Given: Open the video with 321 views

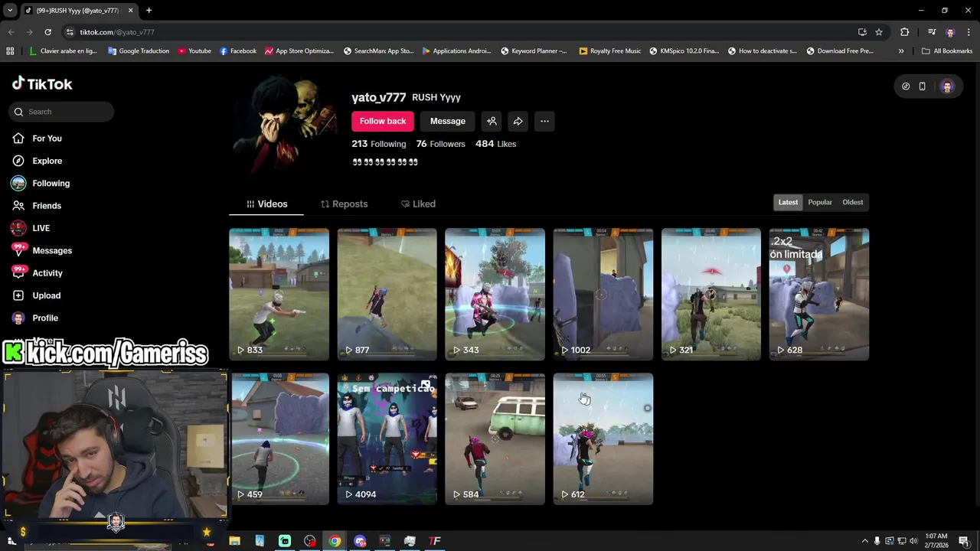Looking at the screenshot, I should [x=711, y=294].
